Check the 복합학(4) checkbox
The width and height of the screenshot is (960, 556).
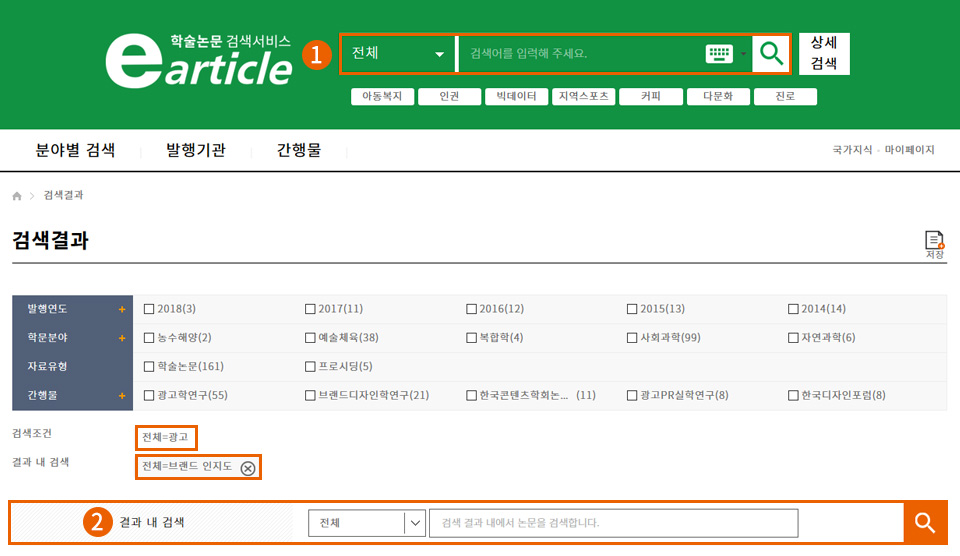[x=471, y=338]
